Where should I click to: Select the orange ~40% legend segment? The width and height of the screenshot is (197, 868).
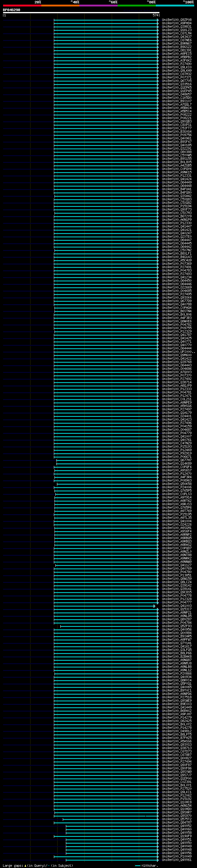60,6
